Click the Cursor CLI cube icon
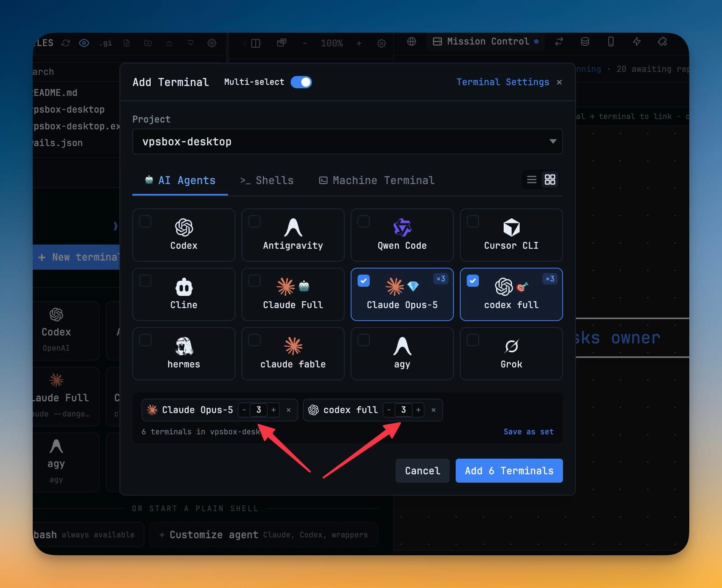The height and width of the screenshot is (588, 722). pos(511,227)
